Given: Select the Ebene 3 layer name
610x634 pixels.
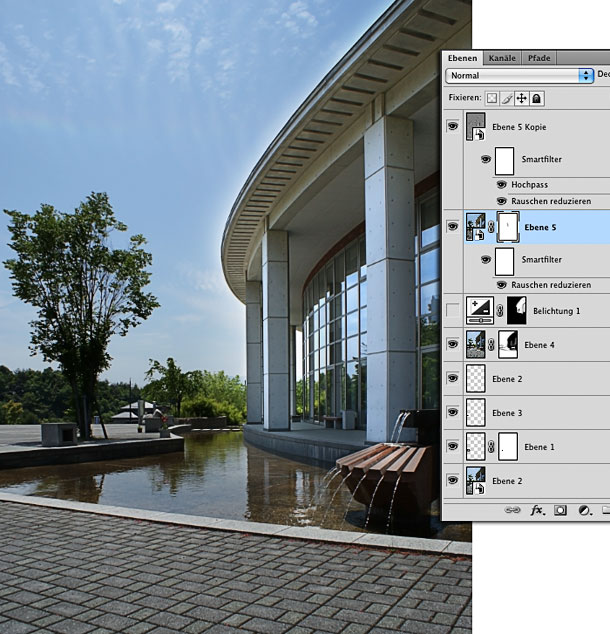Looking at the screenshot, I should [507, 413].
